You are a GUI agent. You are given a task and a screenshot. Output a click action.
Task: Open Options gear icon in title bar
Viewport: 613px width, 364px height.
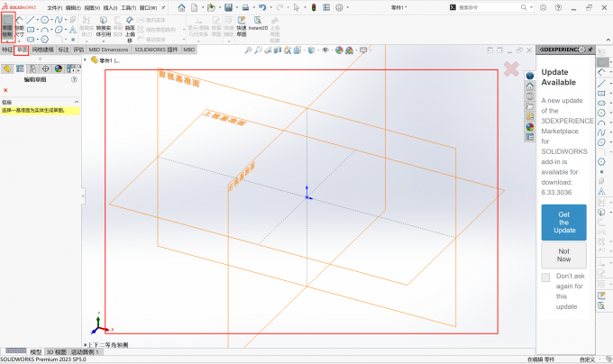click(x=339, y=7)
